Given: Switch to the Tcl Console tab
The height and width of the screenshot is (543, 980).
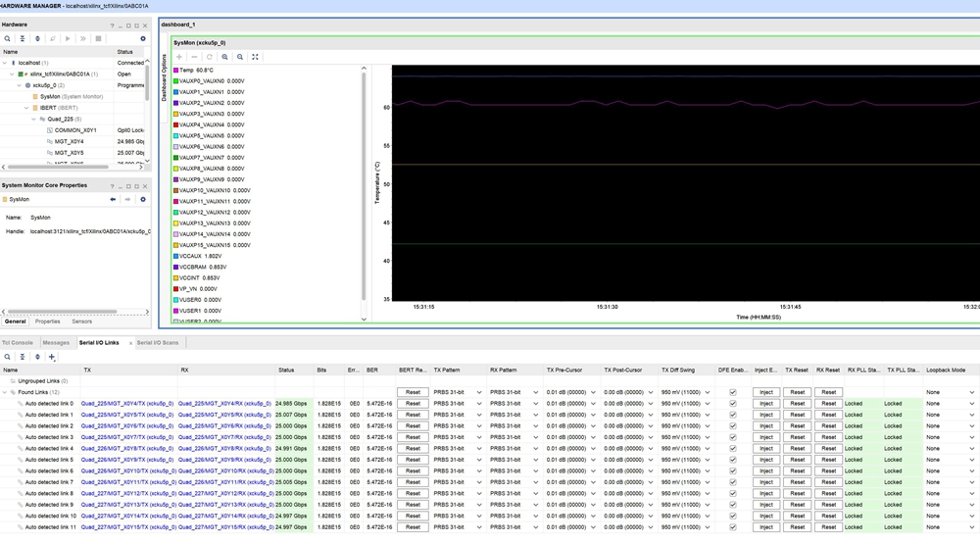Looking at the screenshot, I should [x=17, y=343].
